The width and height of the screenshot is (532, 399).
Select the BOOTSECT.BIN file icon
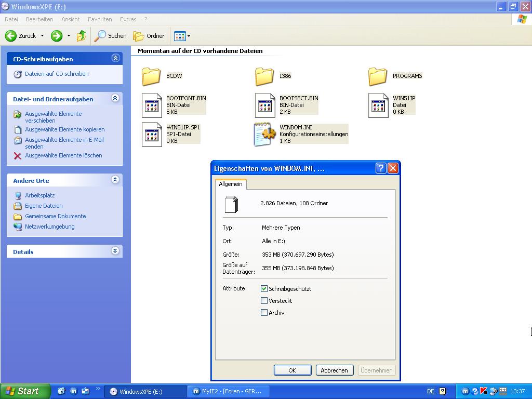265,105
